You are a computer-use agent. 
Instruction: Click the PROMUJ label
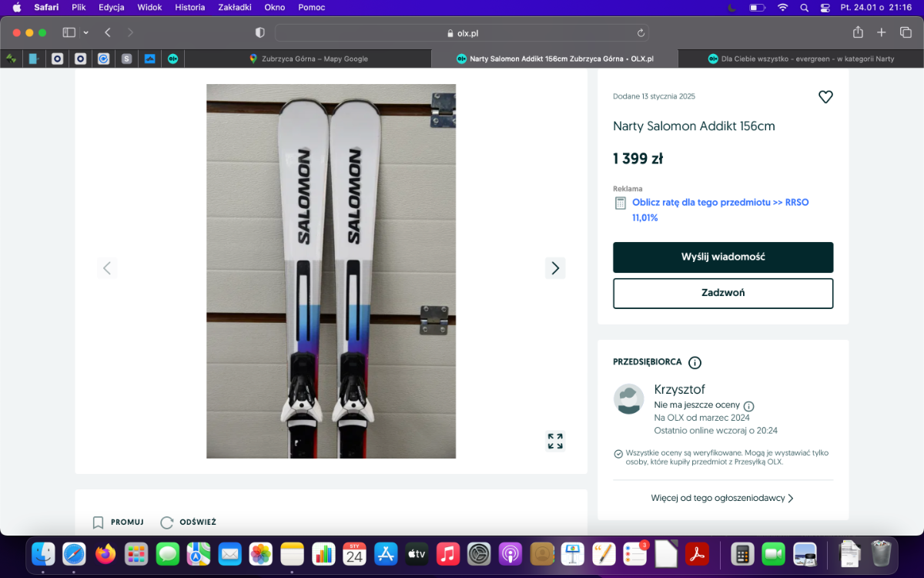tap(127, 523)
